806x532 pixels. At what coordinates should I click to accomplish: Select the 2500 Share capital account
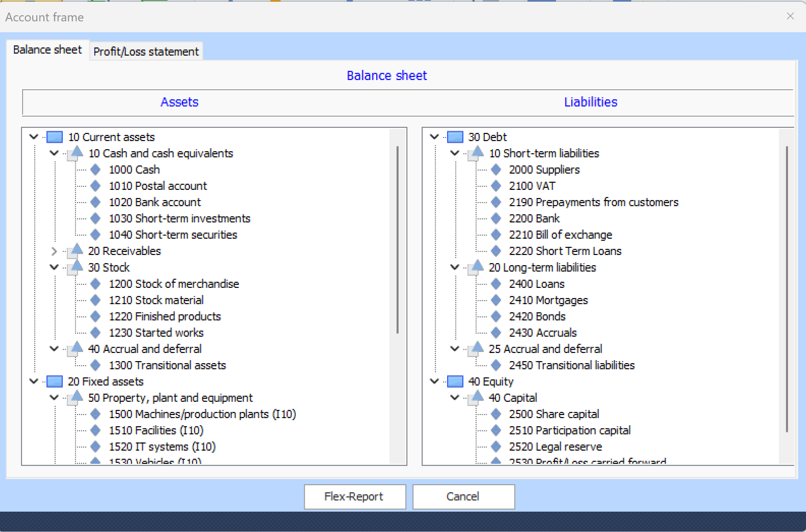(x=554, y=414)
